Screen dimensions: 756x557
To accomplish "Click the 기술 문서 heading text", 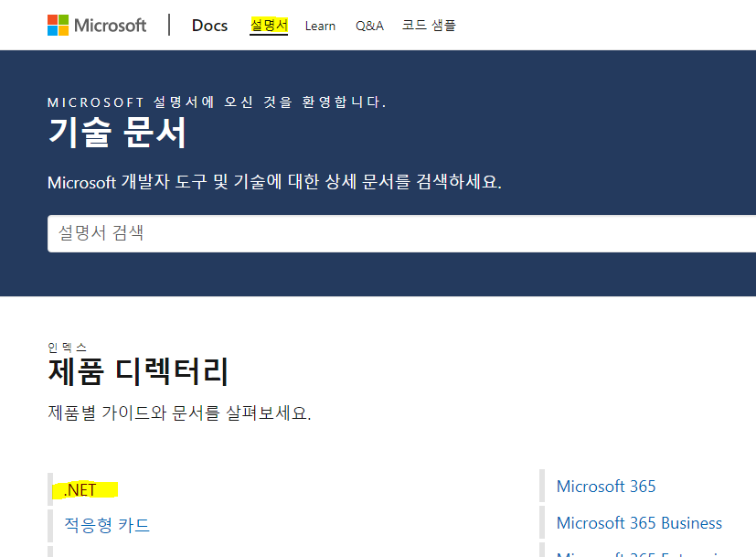I will (x=117, y=132).
